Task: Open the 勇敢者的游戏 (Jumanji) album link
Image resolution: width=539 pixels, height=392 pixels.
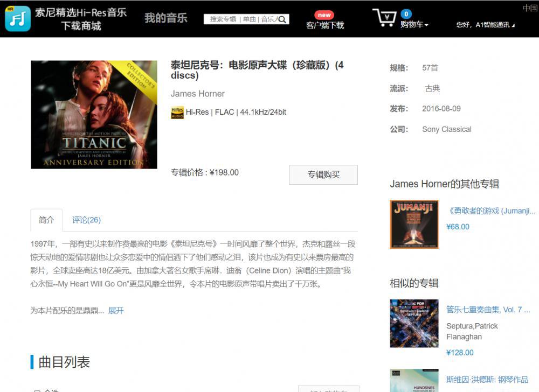Action: click(x=491, y=211)
